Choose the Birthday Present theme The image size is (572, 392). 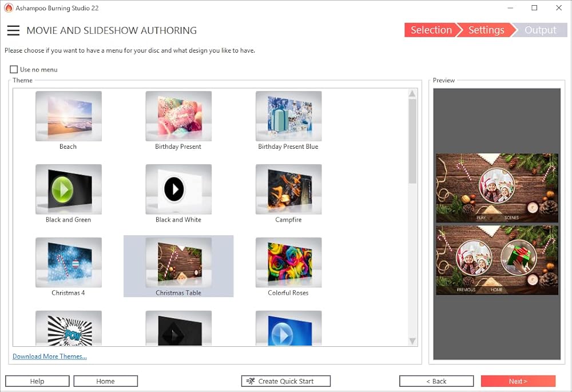click(x=178, y=116)
